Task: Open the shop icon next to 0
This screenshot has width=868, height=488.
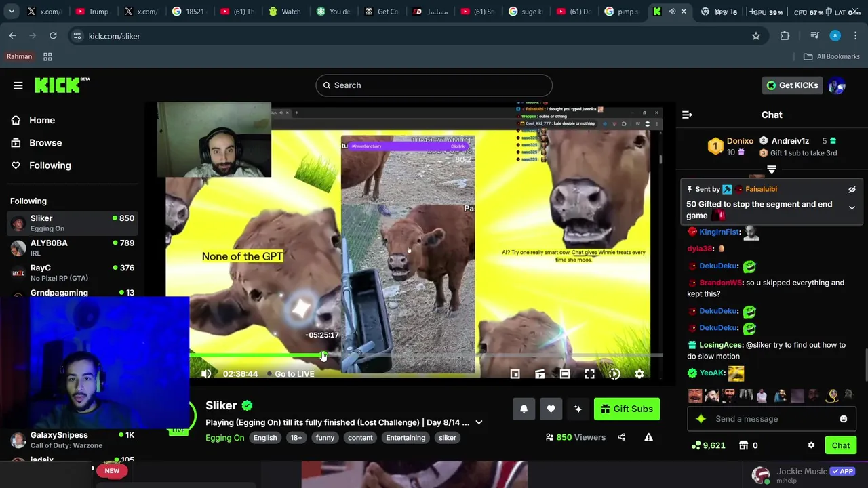Action: (744, 445)
